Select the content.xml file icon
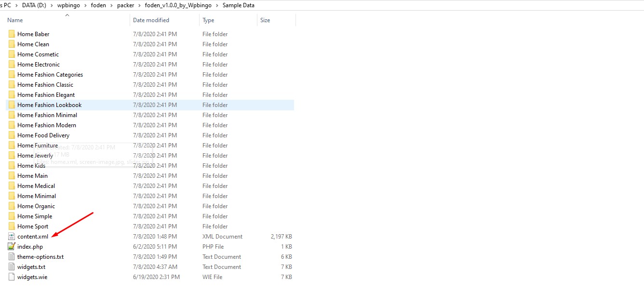Screen dimensions: 644x293 [x=12, y=237]
